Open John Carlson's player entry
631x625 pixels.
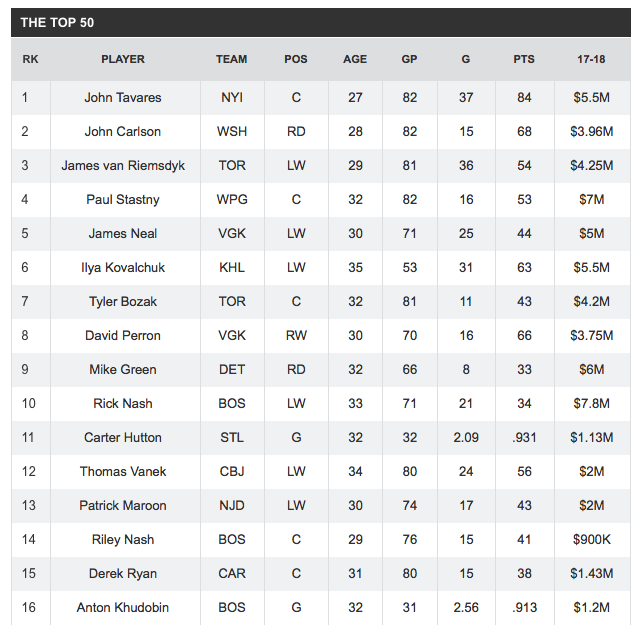(123, 132)
